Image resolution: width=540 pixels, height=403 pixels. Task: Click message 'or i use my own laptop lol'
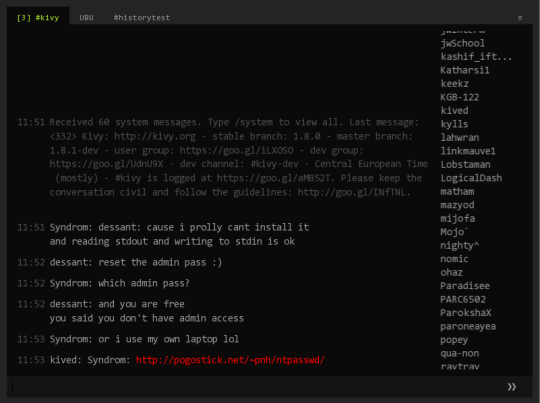[168, 339]
